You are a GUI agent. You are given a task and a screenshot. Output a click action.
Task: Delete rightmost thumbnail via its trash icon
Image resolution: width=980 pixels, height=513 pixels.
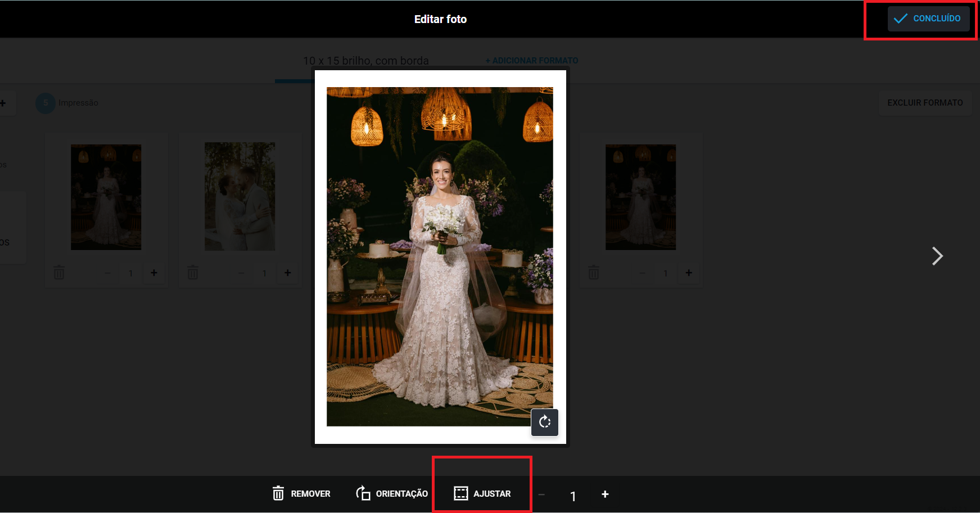(594, 273)
